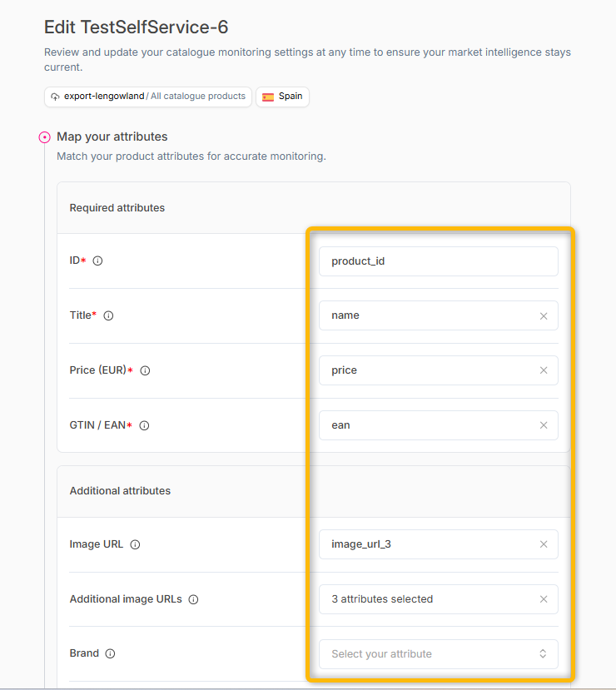The image size is (616, 690).
Task: Click the Spain country chip
Action: click(282, 97)
